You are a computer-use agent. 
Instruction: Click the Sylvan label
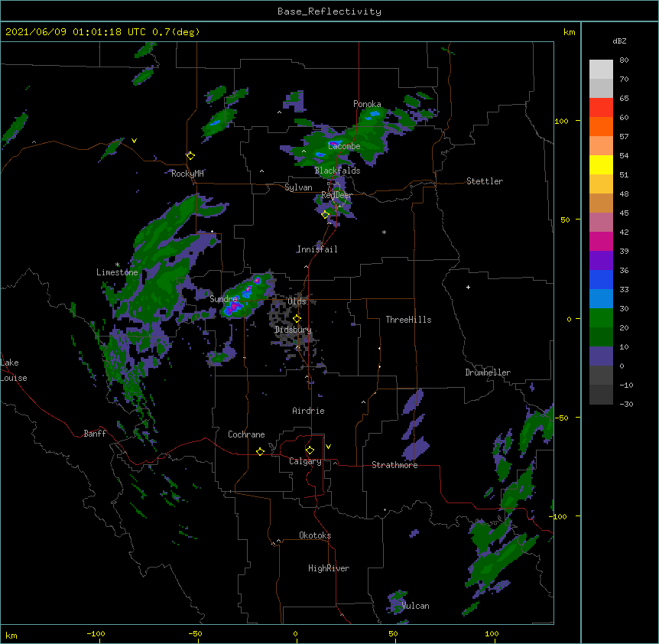[x=298, y=187]
